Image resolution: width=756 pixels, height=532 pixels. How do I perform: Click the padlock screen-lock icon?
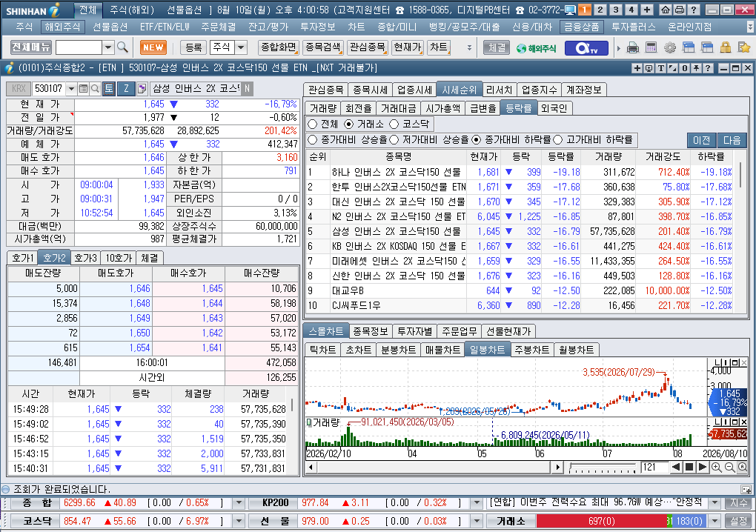click(725, 47)
